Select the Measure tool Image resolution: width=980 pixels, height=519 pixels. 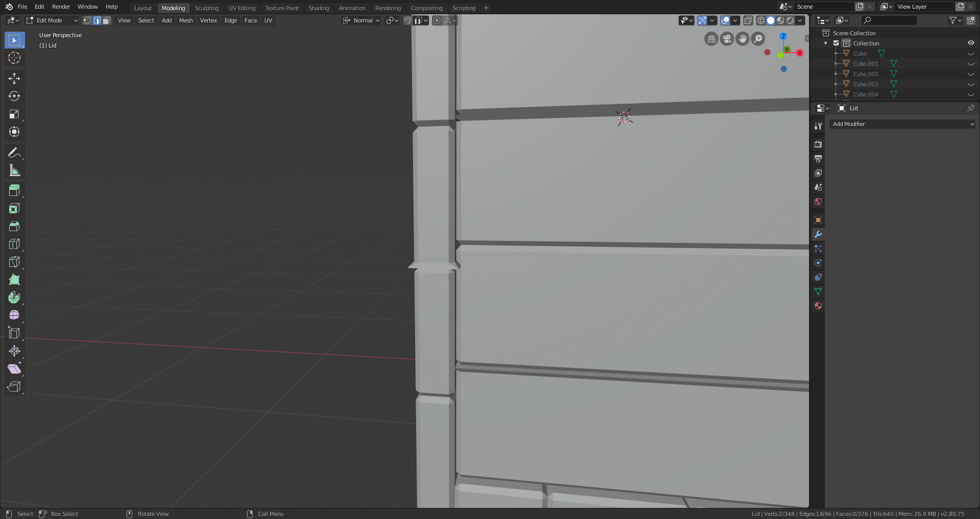pyautogui.click(x=14, y=170)
